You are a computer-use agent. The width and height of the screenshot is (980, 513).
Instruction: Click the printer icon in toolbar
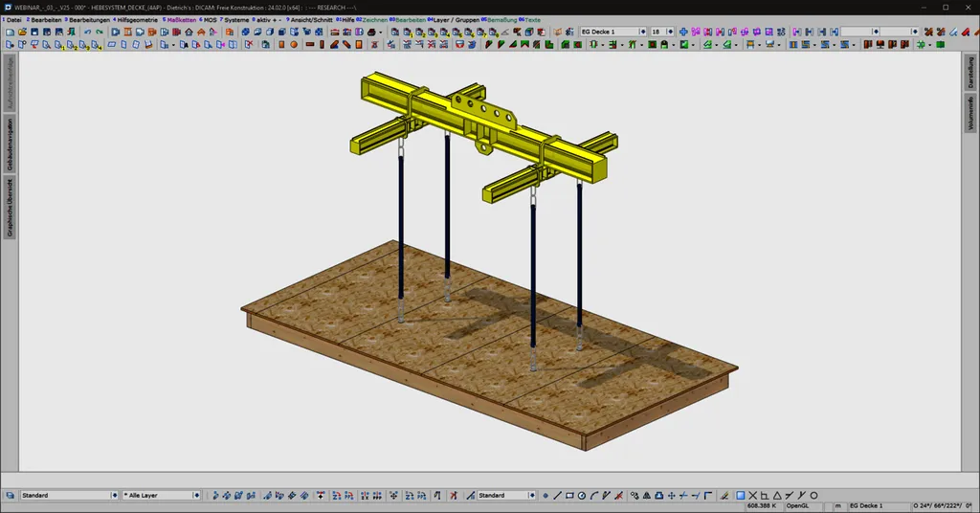60,32
